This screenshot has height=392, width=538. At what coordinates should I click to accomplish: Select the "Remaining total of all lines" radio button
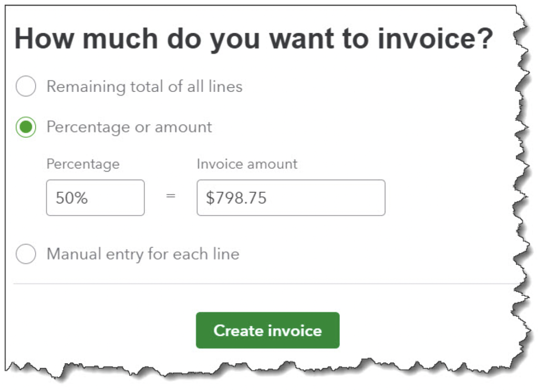coord(26,86)
